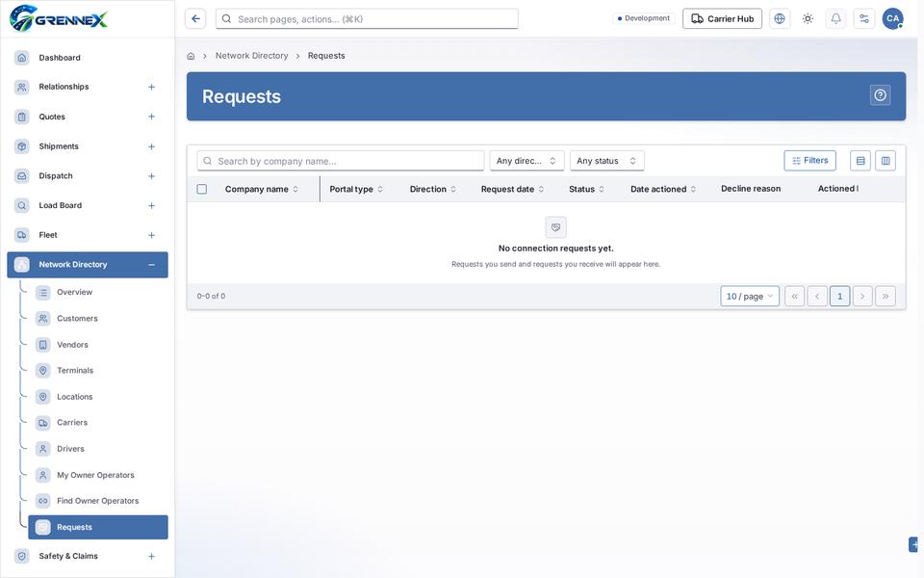Open the column visibility icon
Viewport: 924px width, 578px height.
(x=885, y=161)
